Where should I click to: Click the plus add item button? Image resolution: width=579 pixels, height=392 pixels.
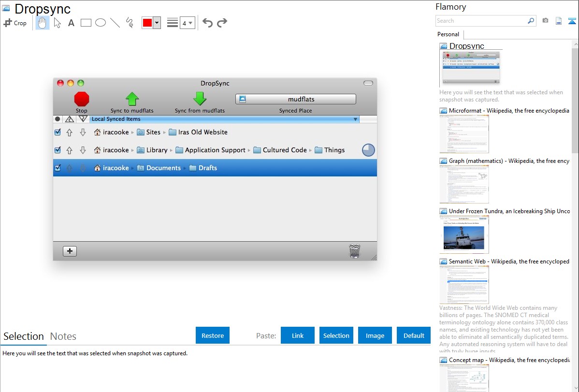(70, 251)
